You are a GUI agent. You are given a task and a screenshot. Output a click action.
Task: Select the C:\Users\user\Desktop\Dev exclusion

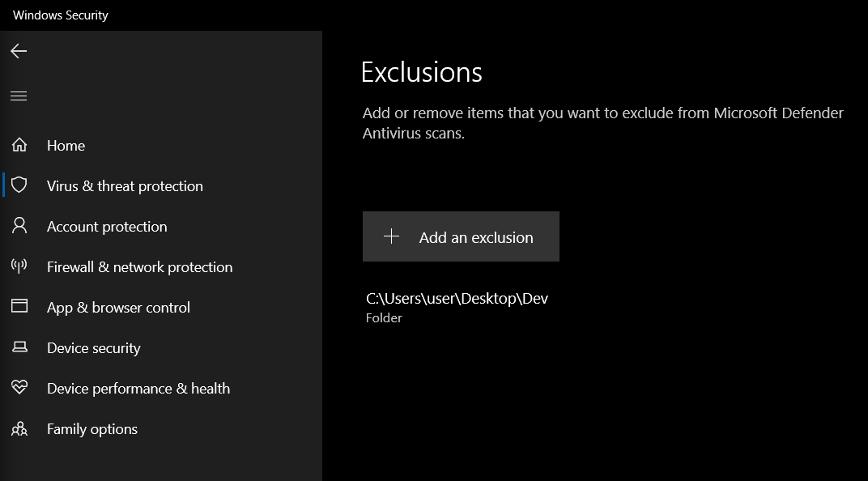click(x=455, y=298)
